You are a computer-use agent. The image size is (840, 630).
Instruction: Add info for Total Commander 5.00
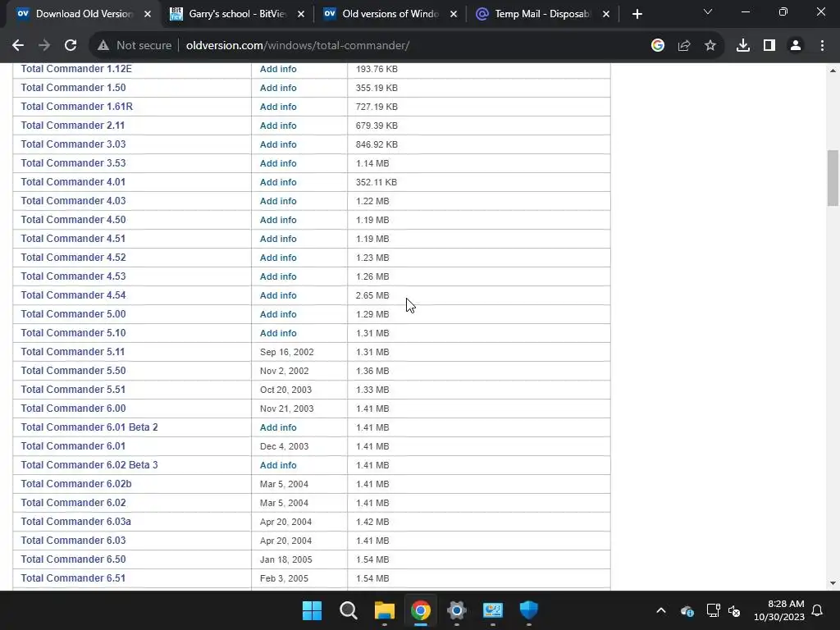[x=278, y=314]
